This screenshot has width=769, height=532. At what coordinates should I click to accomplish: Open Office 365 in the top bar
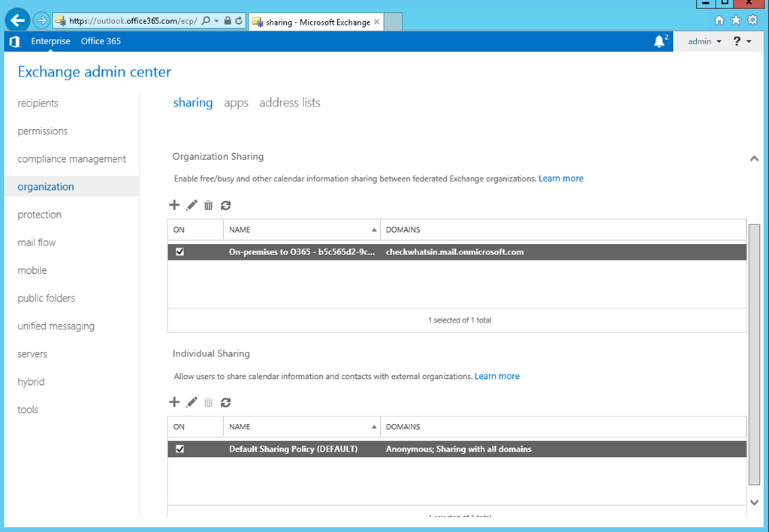pos(101,41)
